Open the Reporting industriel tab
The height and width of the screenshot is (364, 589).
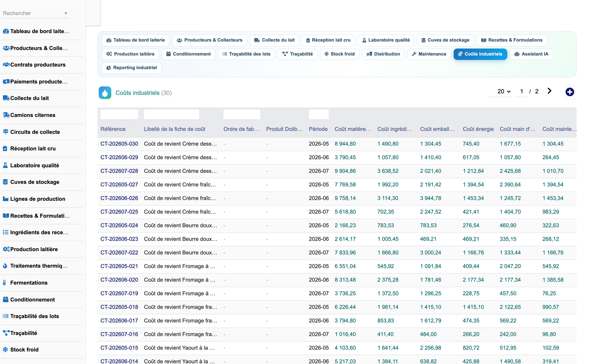132,68
